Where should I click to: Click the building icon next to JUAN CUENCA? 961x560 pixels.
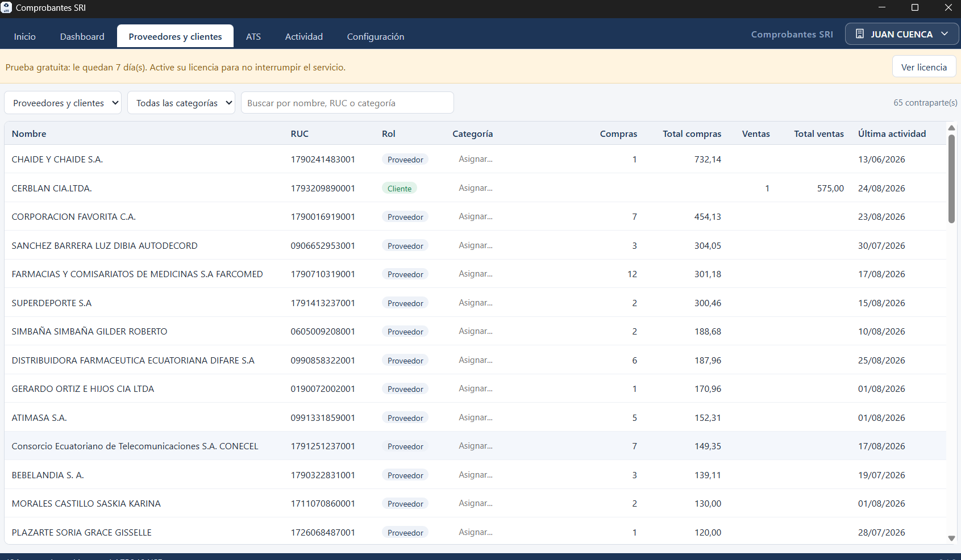[860, 34]
